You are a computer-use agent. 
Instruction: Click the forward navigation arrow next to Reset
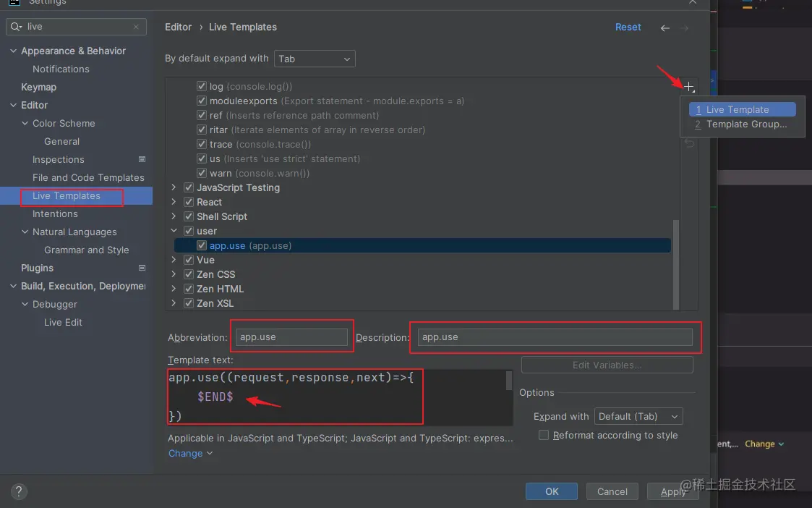(685, 28)
